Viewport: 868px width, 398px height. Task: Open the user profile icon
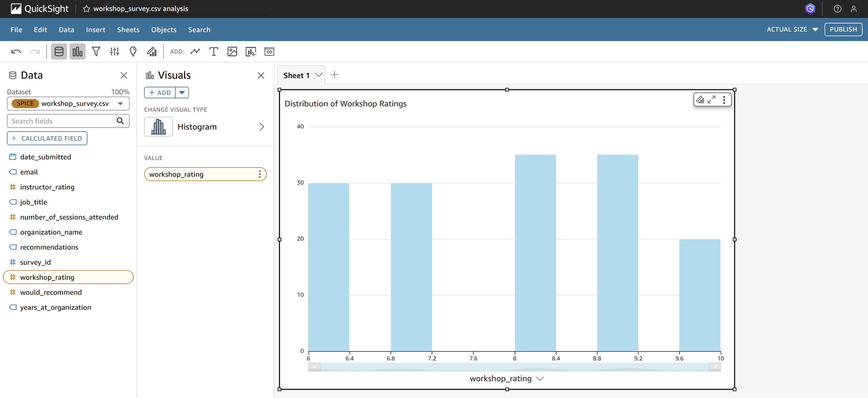click(854, 9)
